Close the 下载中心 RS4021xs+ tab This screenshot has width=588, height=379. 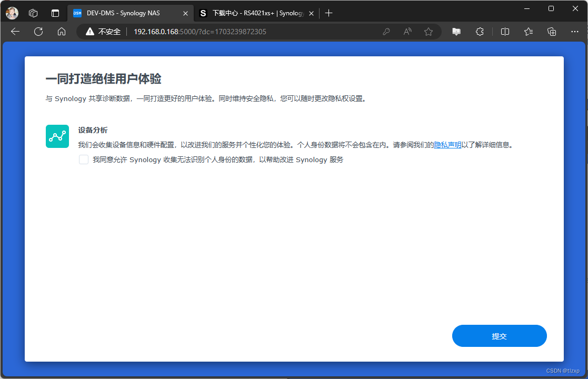311,13
